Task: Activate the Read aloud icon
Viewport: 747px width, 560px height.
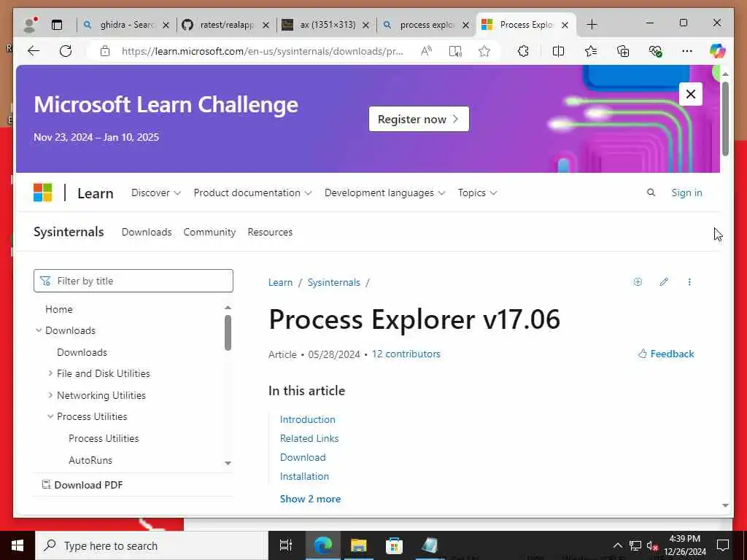Action: pyautogui.click(x=426, y=51)
